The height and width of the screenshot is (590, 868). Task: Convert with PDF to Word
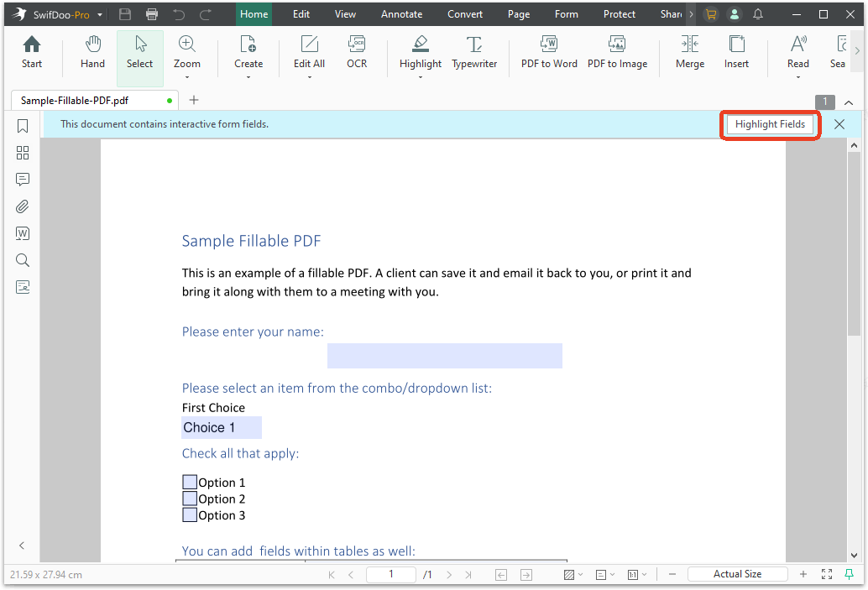549,52
